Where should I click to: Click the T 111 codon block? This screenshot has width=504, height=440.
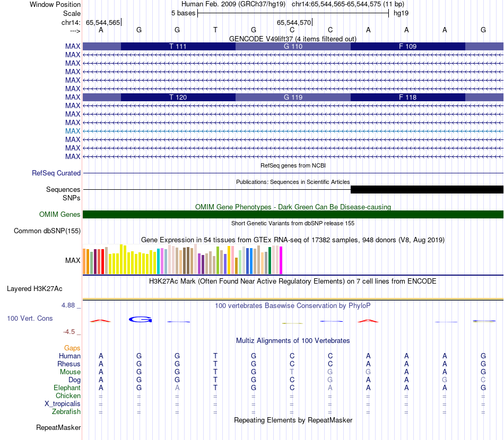coord(178,46)
